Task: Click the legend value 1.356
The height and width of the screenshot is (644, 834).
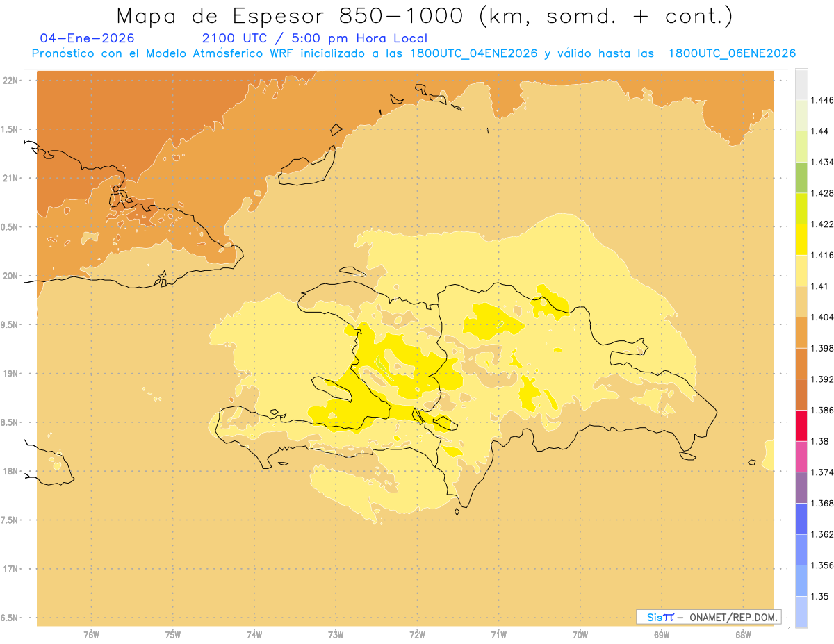Action: tap(822, 565)
